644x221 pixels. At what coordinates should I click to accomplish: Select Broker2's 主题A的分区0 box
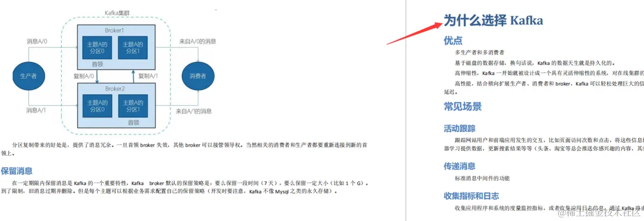pos(96,106)
